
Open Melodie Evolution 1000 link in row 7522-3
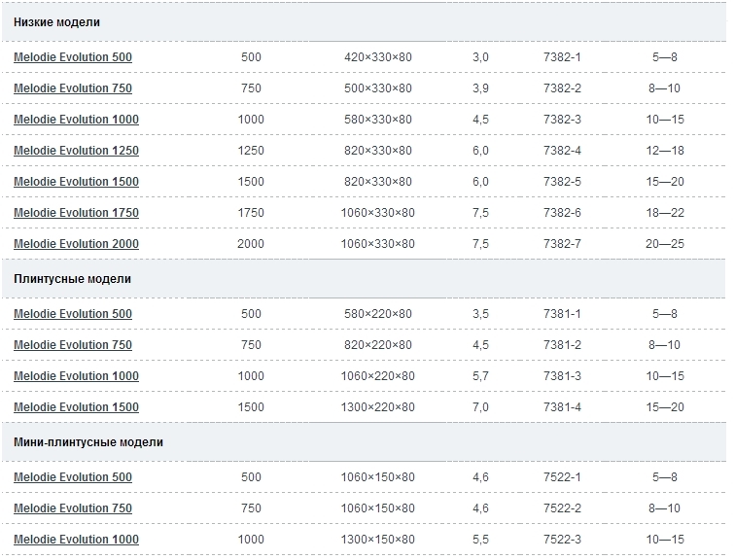pos(76,540)
